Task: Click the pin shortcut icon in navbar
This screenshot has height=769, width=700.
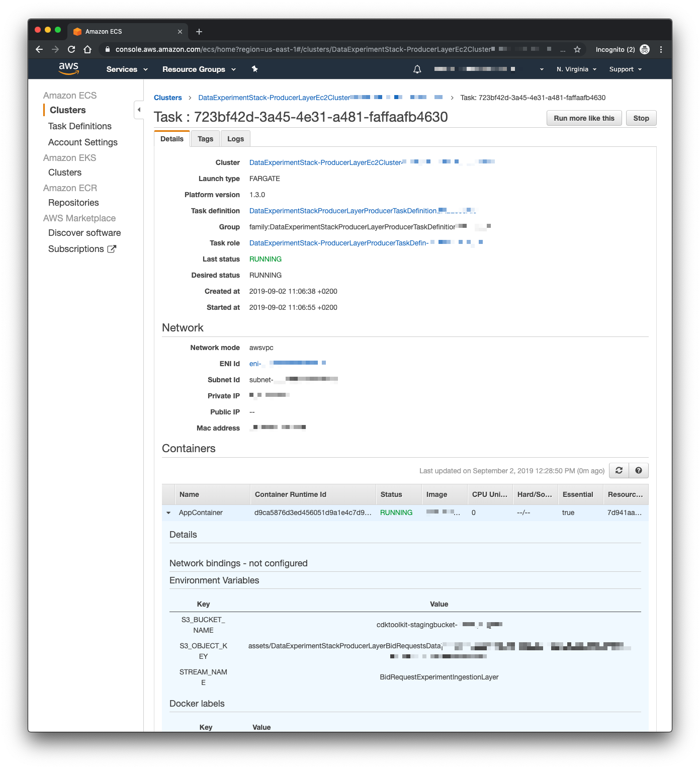Action: coord(255,69)
